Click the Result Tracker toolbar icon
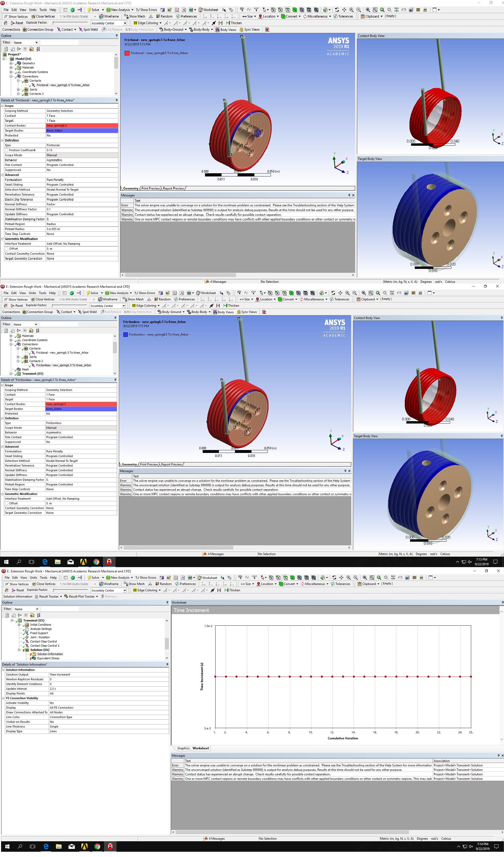Image resolution: width=504 pixels, height=857 pixels. point(36,597)
